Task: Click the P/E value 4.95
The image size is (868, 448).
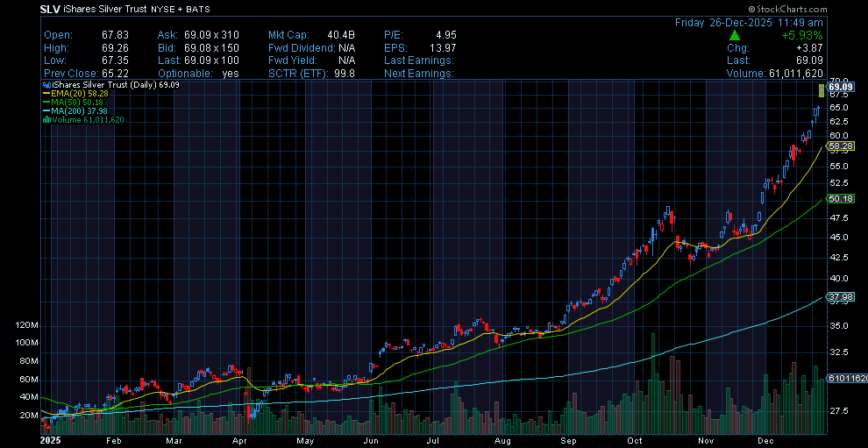Action: click(x=446, y=35)
